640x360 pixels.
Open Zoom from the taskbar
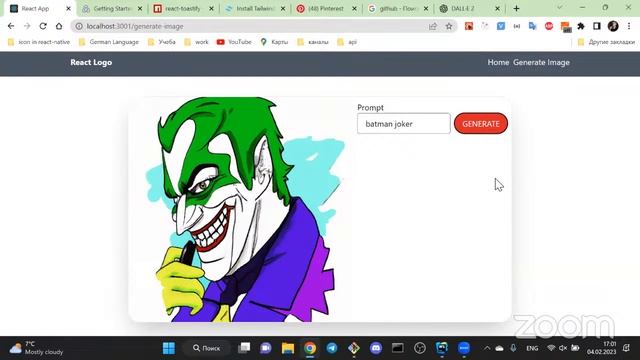[464, 348]
